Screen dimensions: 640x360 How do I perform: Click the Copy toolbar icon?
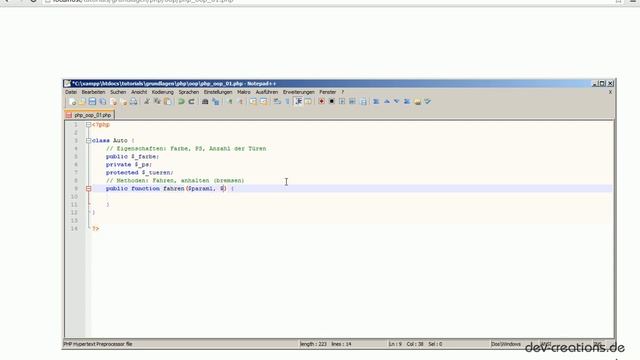tap(157, 102)
